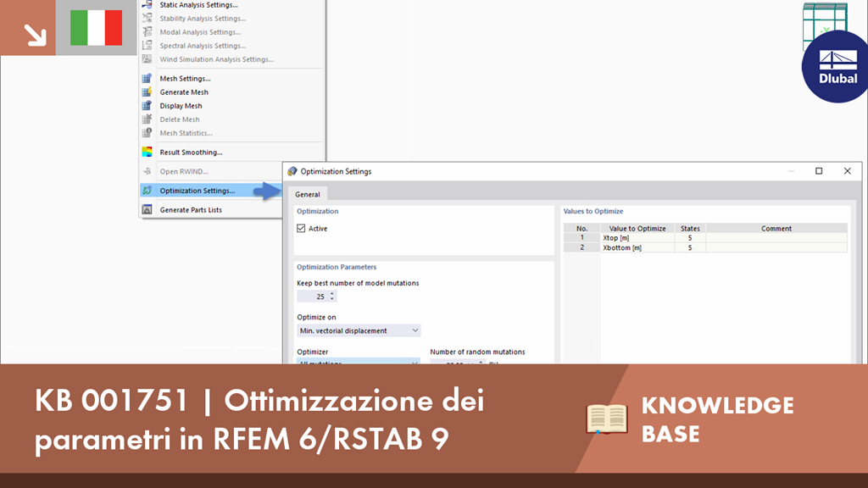
Task: Click the Modal Analysis Settings icon
Action: pos(147,32)
